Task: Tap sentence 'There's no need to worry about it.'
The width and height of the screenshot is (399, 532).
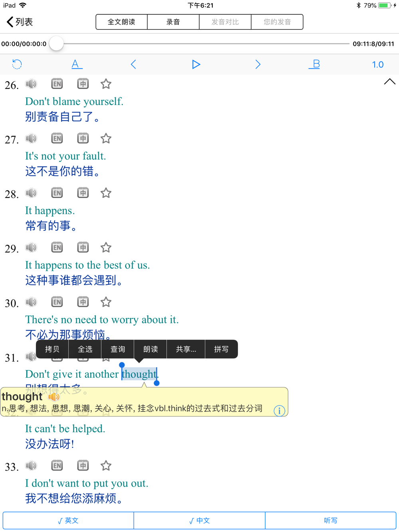Action: [102, 320]
